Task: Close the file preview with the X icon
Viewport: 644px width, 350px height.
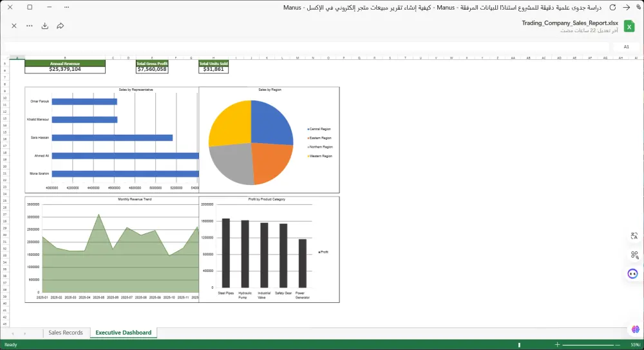Action: tap(14, 26)
